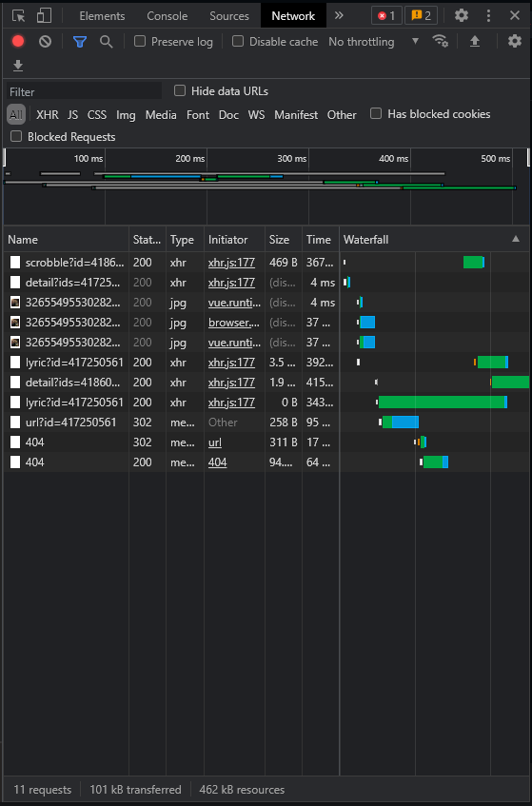Open Network panel settings gear

[515, 41]
